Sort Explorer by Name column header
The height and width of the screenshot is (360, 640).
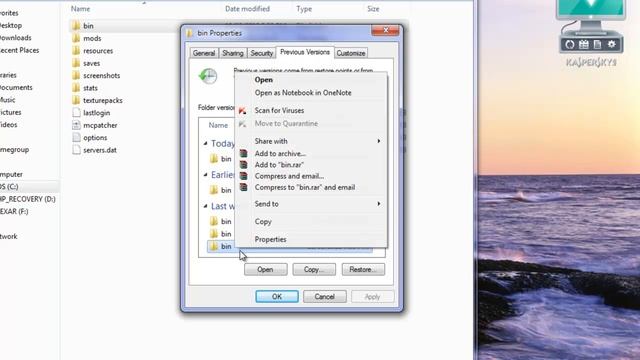click(x=80, y=9)
